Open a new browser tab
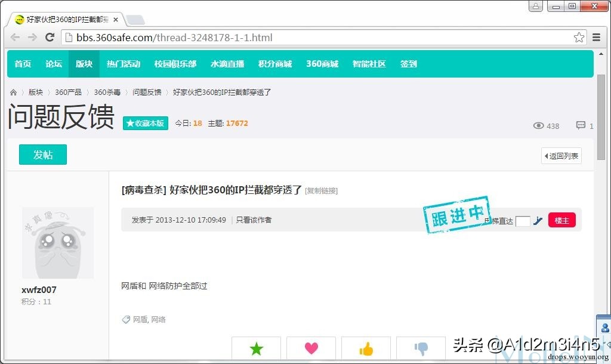The width and height of the screenshot is (611, 364). click(x=135, y=20)
